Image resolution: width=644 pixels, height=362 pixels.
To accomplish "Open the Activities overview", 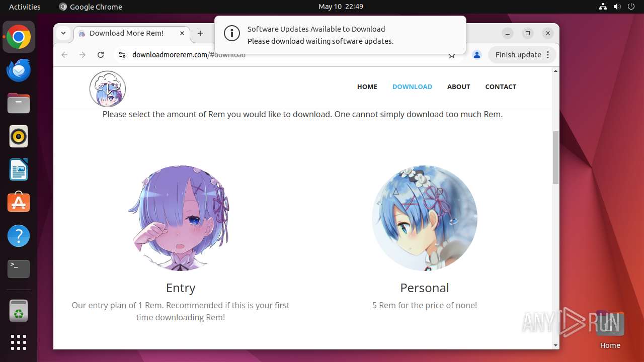I will point(25,7).
